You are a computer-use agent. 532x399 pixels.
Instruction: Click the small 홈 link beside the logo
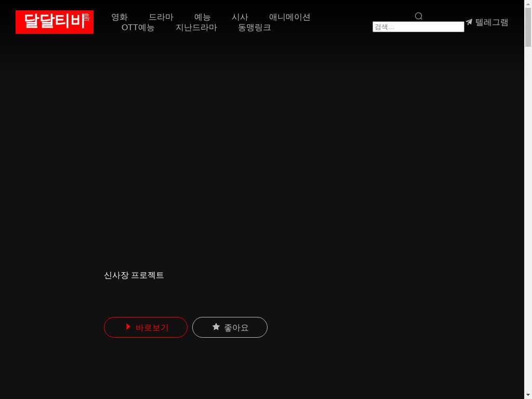coord(87,18)
